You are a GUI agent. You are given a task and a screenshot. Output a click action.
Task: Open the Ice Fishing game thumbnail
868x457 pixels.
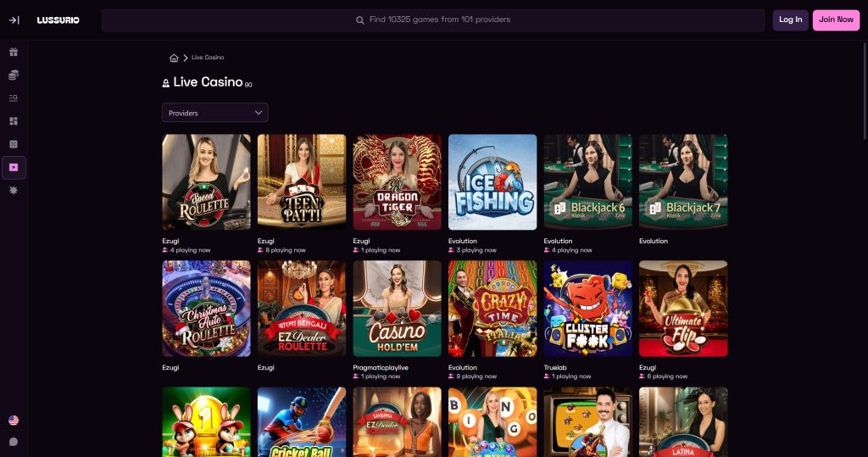pyautogui.click(x=492, y=181)
